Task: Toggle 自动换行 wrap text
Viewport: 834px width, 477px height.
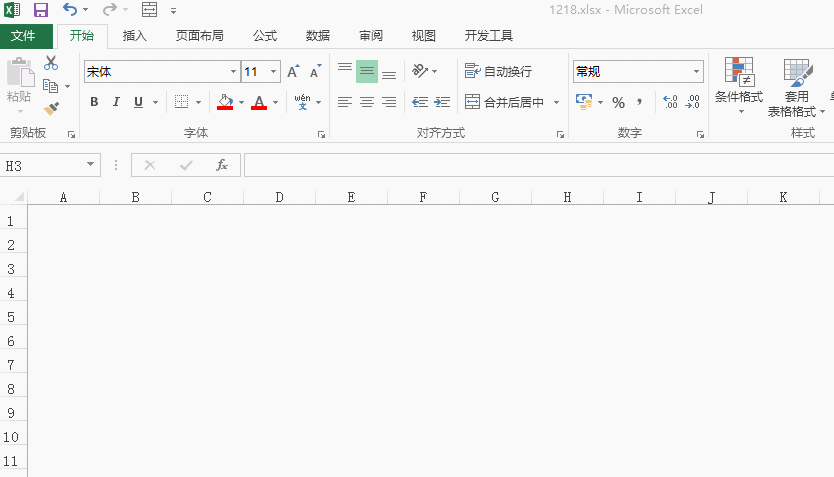Action: pos(498,72)
